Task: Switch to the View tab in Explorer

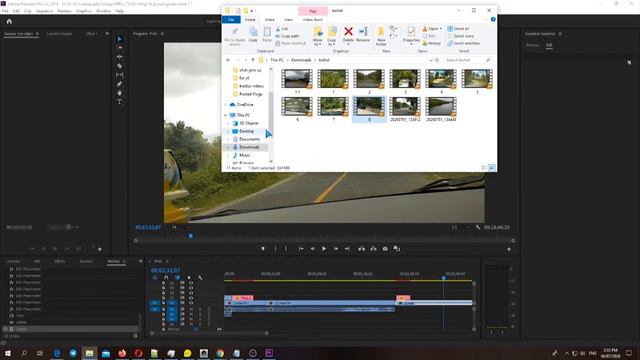Action: (x=288, y=20)
